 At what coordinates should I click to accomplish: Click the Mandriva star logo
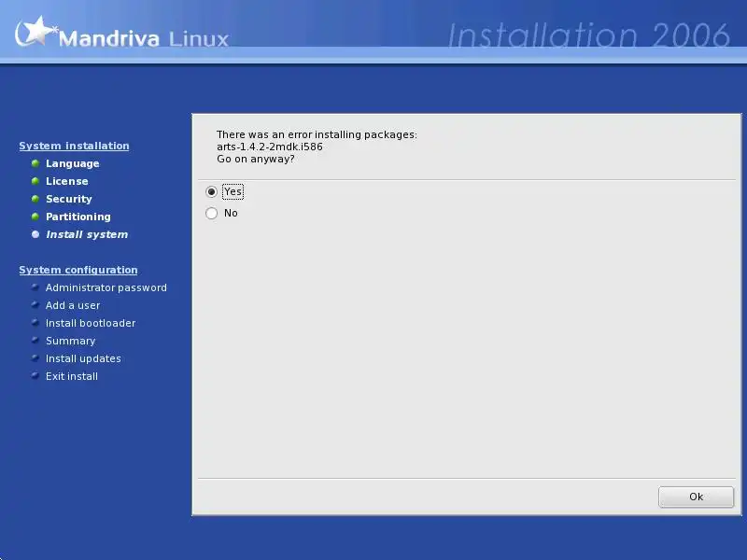tap(35, 32)
